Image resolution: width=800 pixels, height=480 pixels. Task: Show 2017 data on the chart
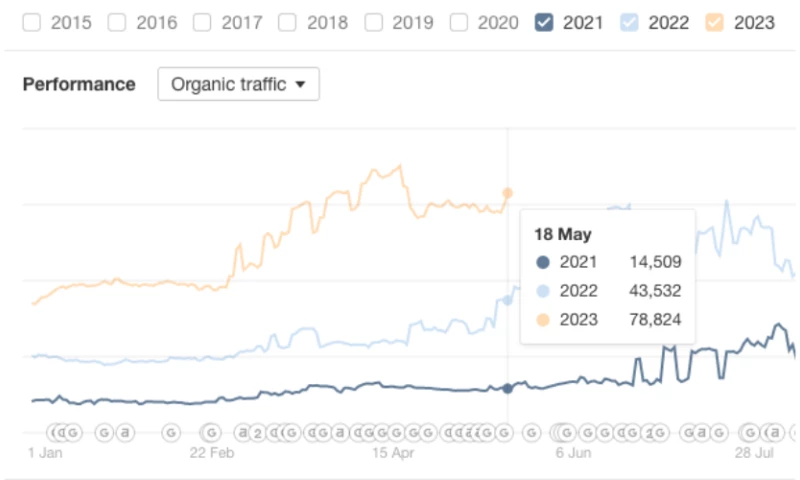[203, 22]
